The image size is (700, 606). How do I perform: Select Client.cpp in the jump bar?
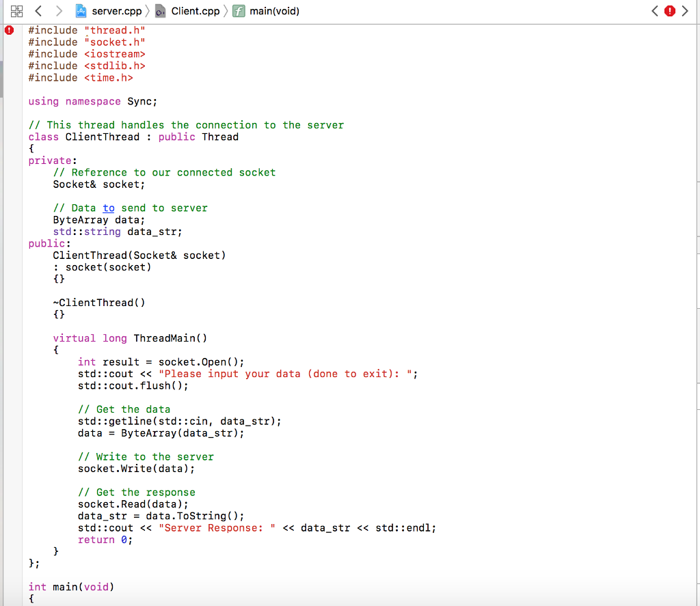click(x=195, y=11)
